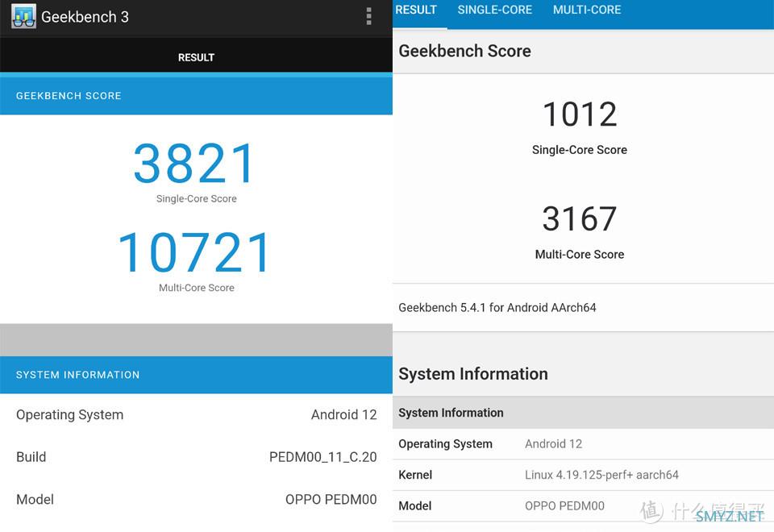This screenshot has width=774, height=532.
Task: Tap the gray System Information table header
Action: coord(583,413)
